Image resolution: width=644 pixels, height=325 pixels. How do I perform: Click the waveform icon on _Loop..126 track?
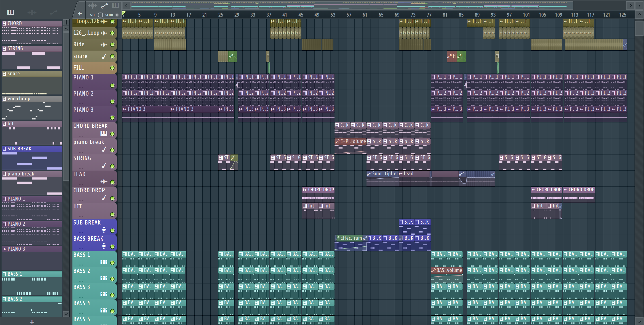(x=104, y=21)
